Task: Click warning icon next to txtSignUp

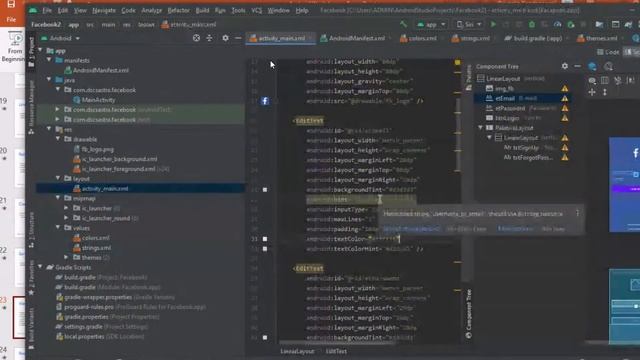Action: 564,147
